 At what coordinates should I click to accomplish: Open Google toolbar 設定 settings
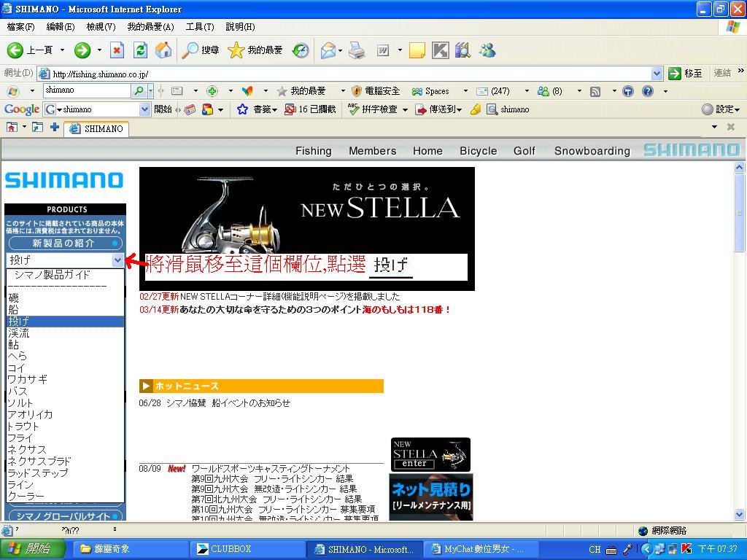721,109
